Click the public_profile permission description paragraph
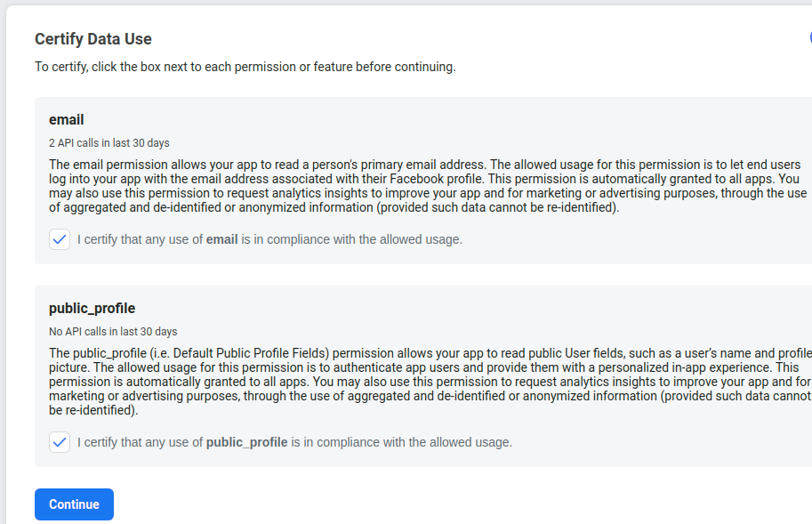Screen dimensions: 812x524 click(430, 382)
